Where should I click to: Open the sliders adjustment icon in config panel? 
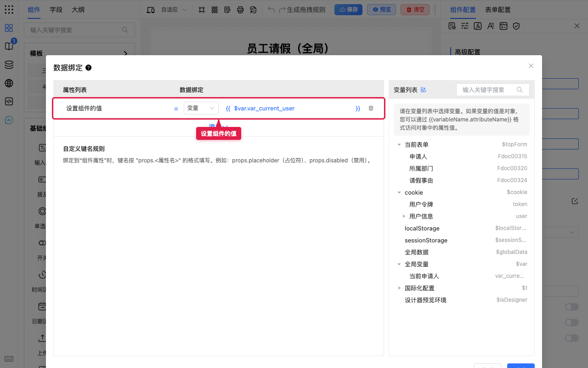[x=465, y=26]
